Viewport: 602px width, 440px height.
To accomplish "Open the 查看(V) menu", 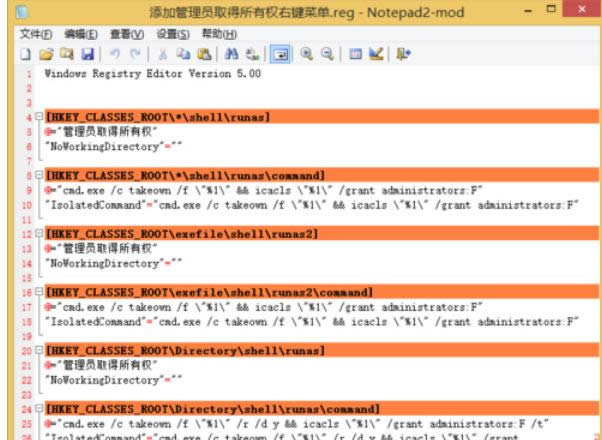I will pos(128,34).
